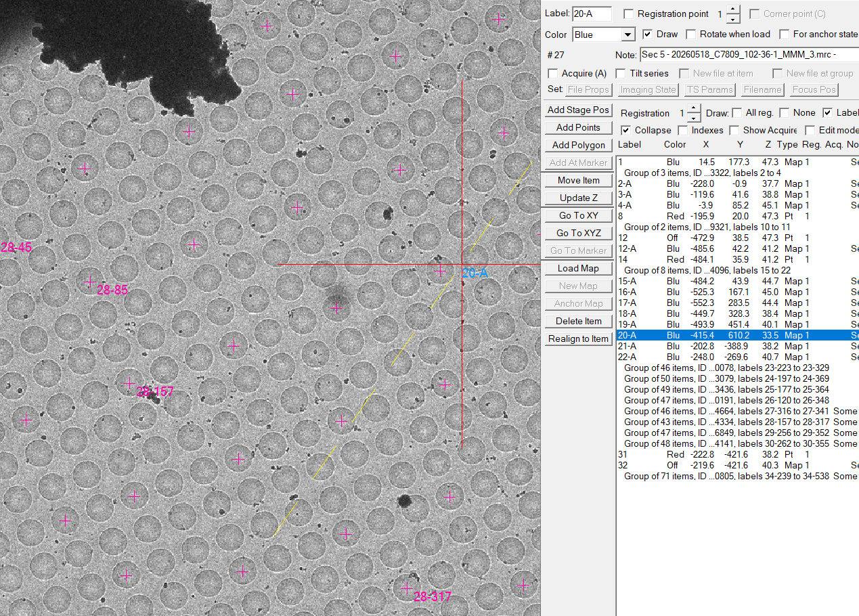Select the highlighted 20-A map row
Screen dimensions: 859x616
tap(738, 335)
